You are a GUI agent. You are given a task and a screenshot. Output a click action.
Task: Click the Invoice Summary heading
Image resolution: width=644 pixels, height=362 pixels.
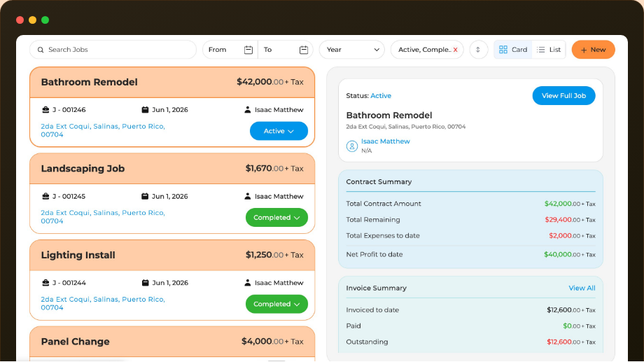click(376, 288)
